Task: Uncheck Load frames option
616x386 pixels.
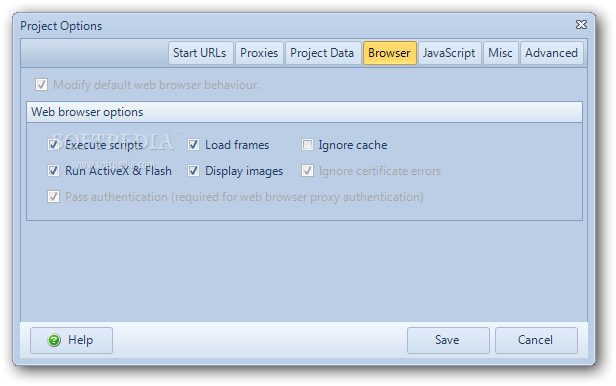Action: (193, 145)
